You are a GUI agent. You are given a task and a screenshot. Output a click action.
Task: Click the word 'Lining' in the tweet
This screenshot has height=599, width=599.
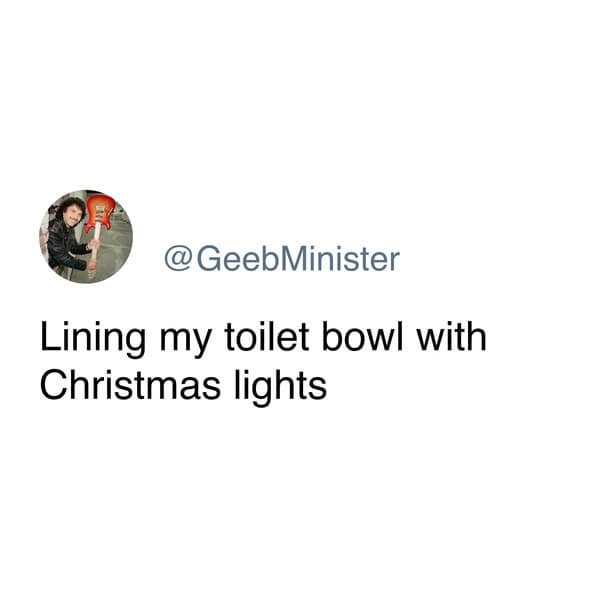click(x=93, y=338)
